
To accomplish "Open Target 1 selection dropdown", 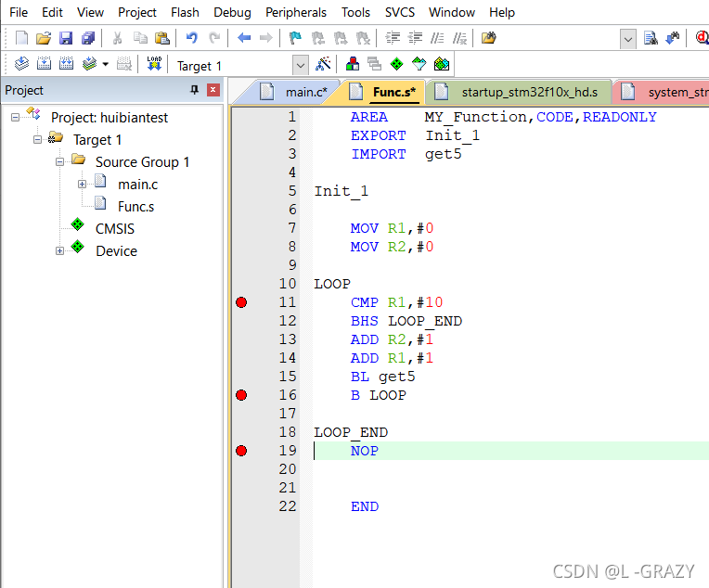I will [301, 66].
